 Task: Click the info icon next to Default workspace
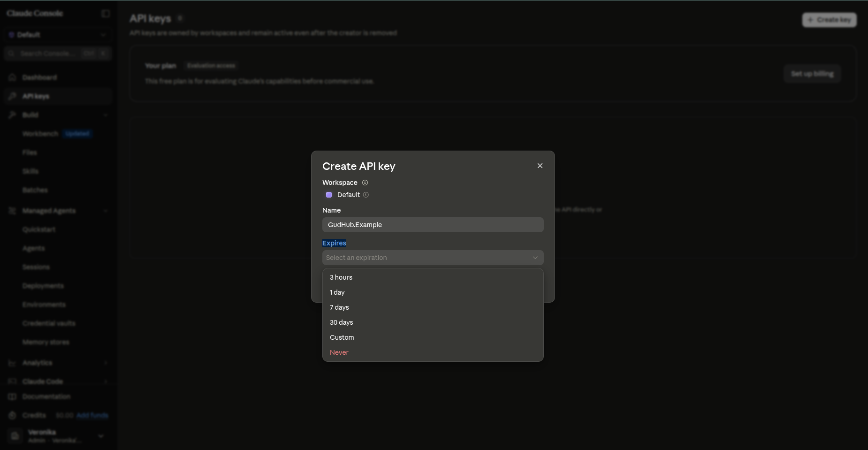[366, 195]
